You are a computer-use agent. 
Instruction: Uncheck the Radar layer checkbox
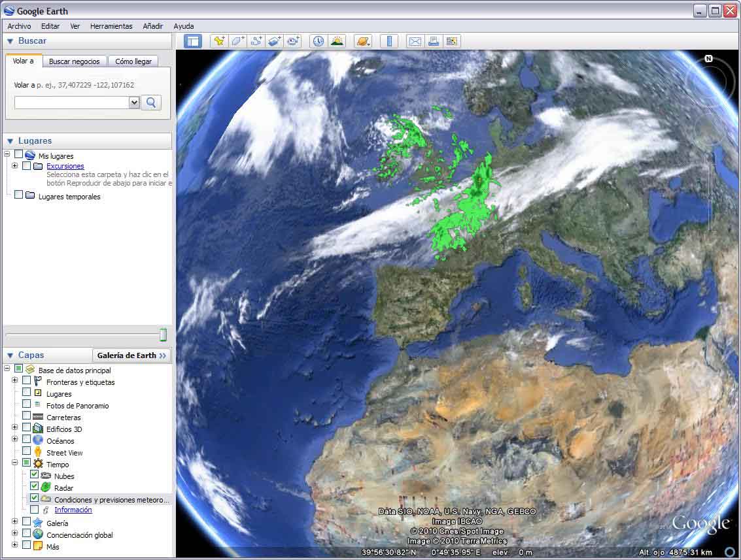[34, 486]
